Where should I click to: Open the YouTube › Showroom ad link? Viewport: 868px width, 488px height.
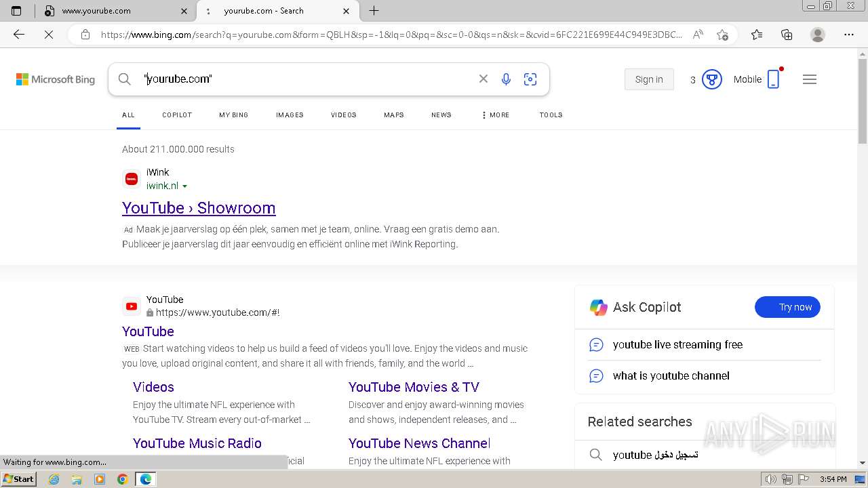pyautogui.click(x=199, y=208)
